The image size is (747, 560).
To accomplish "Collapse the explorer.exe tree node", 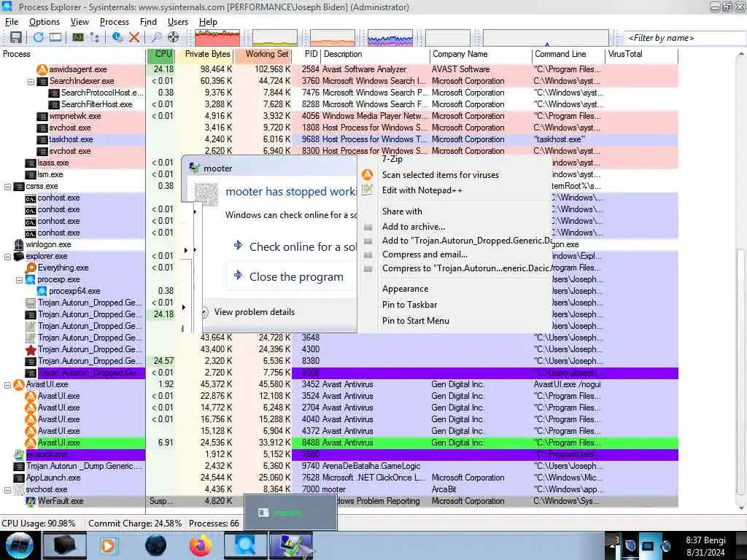I will pos(7,257).
